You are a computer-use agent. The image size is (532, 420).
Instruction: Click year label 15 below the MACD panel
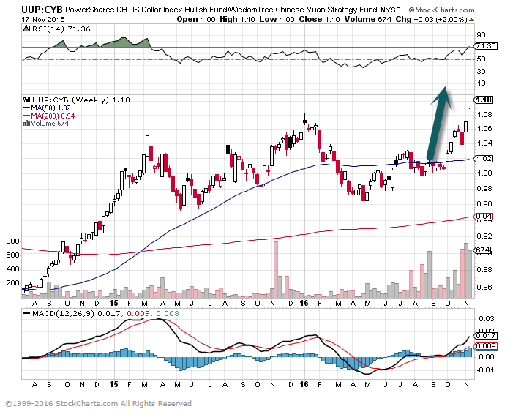coord(113,384)
